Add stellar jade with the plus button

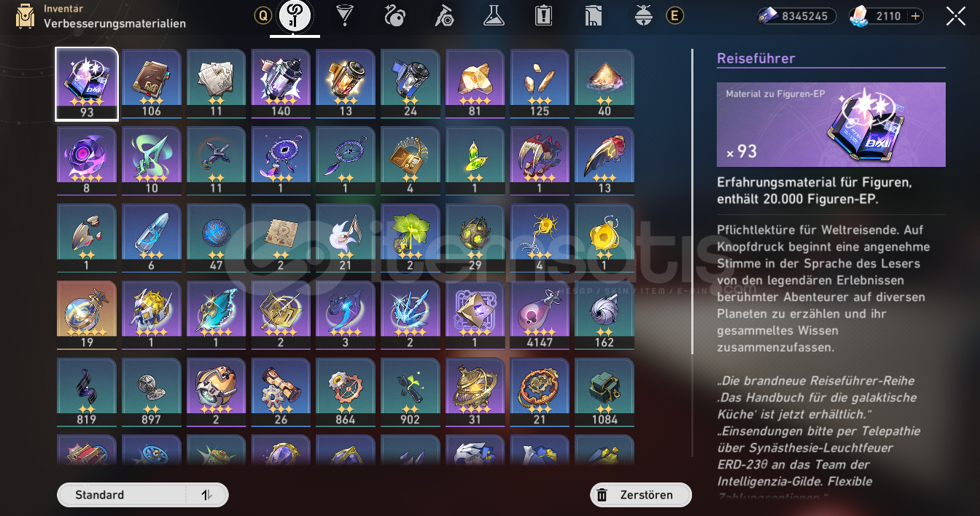pos(915,16)
